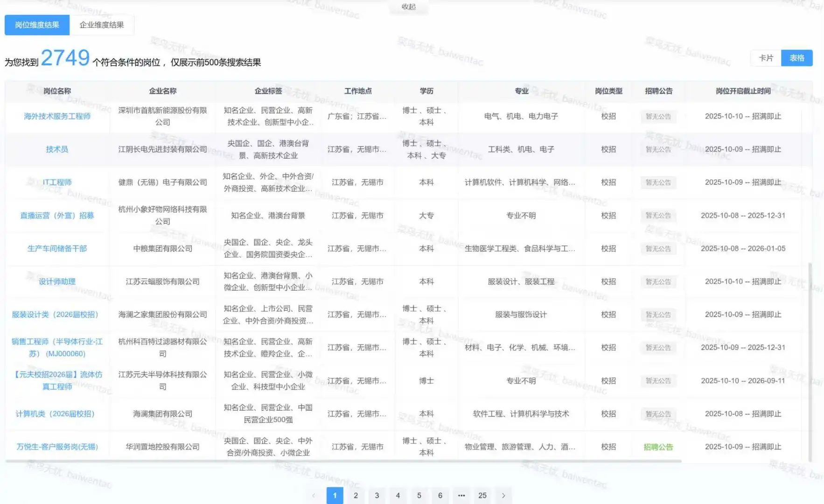
Task: Open the ellipsis pagination control
Action: point(461,496)
